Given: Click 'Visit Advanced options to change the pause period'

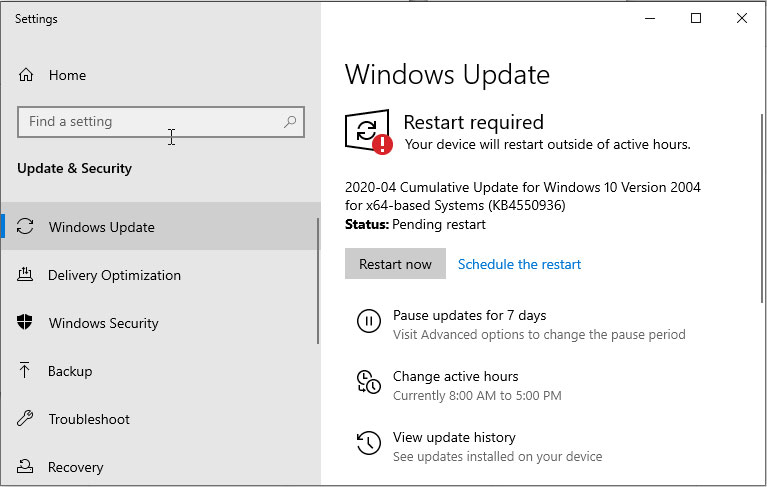Looking at the screenshot, I should pyautogui.click(x=539, y=334).
